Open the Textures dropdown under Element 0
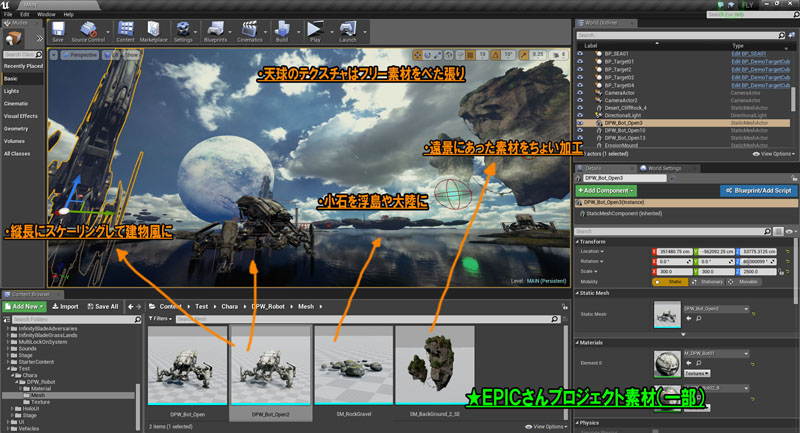 [697, 373]
